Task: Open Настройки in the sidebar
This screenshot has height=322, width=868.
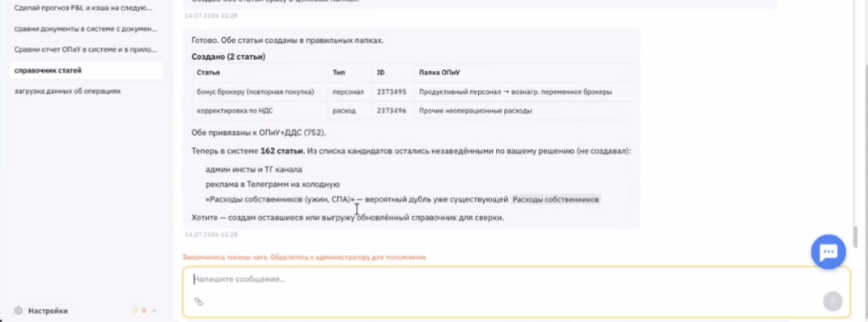Action: point(48,311)
